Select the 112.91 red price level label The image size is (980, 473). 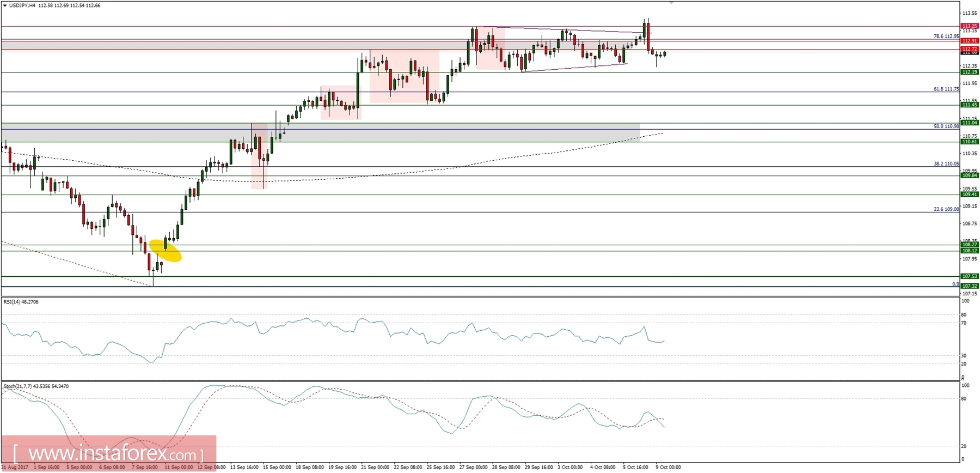coord(970,41)
